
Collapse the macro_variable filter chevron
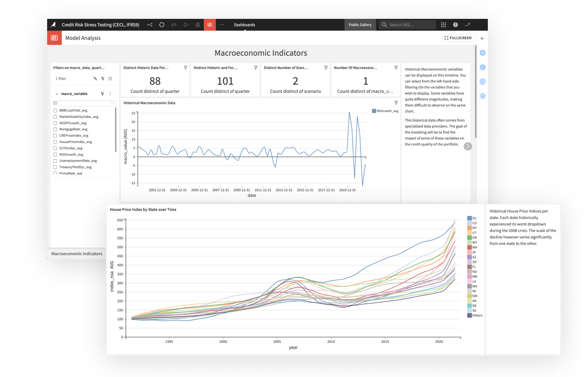pyautogui.click(x=57, y=94)
